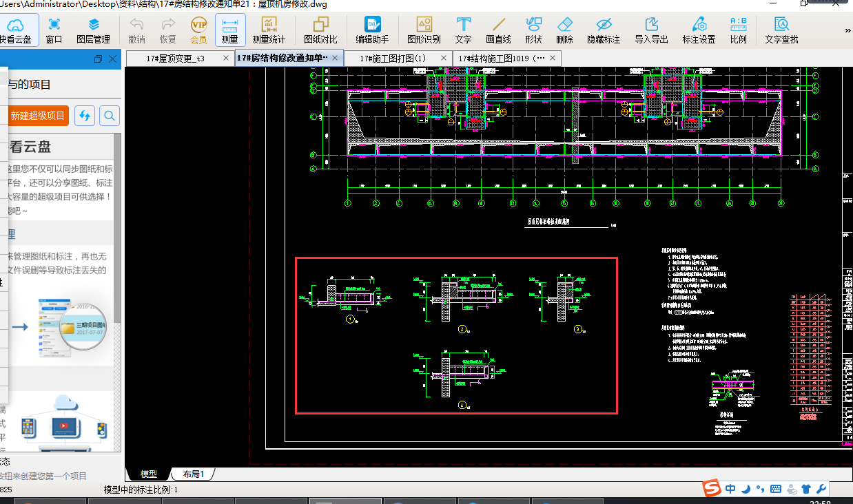Screen dimensions: 853x504
Task: Click the 看云盘 heading in side panel
Action: coord(30,147)
